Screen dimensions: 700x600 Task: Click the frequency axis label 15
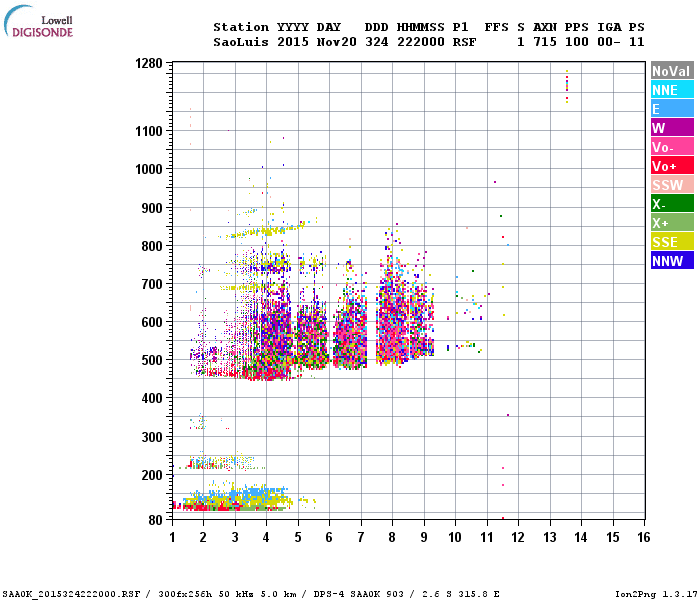coord(612,537)
